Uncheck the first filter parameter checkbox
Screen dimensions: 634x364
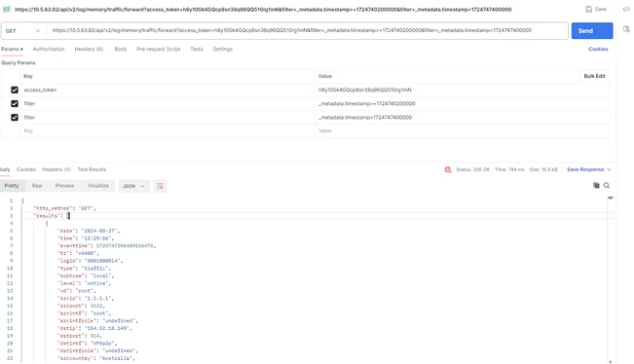pos(15,103)
